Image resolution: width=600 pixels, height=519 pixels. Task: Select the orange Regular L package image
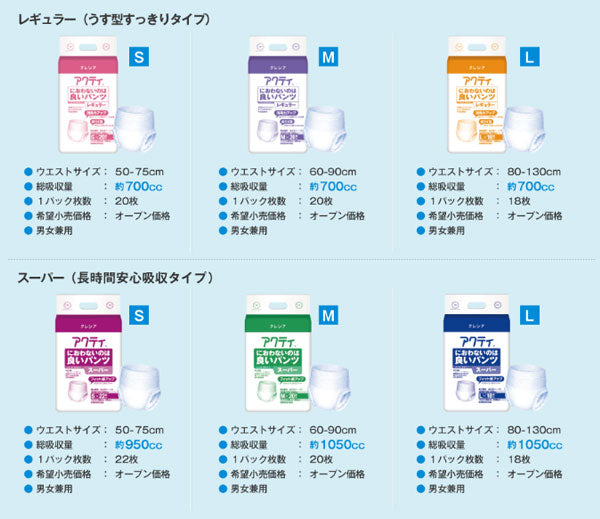click(x=477, y=95)
